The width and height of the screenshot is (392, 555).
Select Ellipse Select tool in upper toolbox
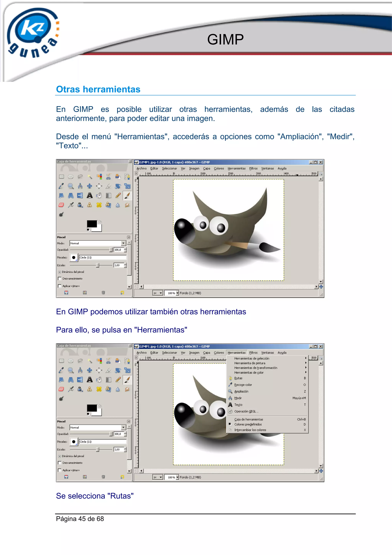click(71, 177)
